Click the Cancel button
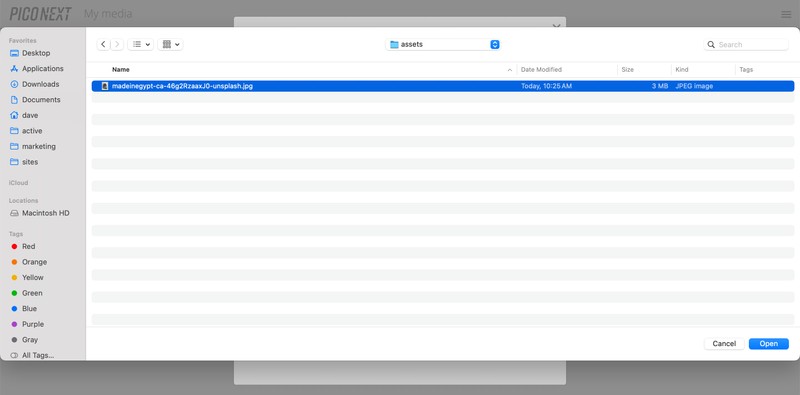This screenshot has height=395, width=800. point(724,343)
